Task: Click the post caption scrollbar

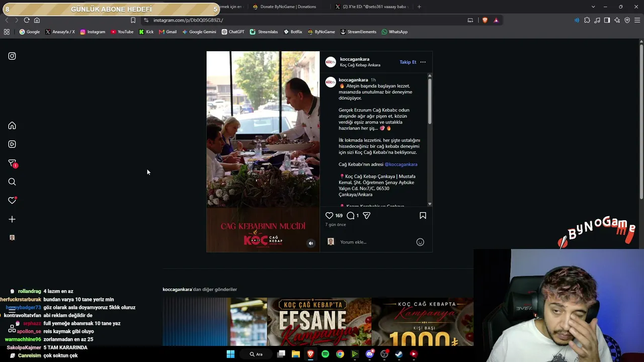Action: pyautogui.click(x=430, y=101)
